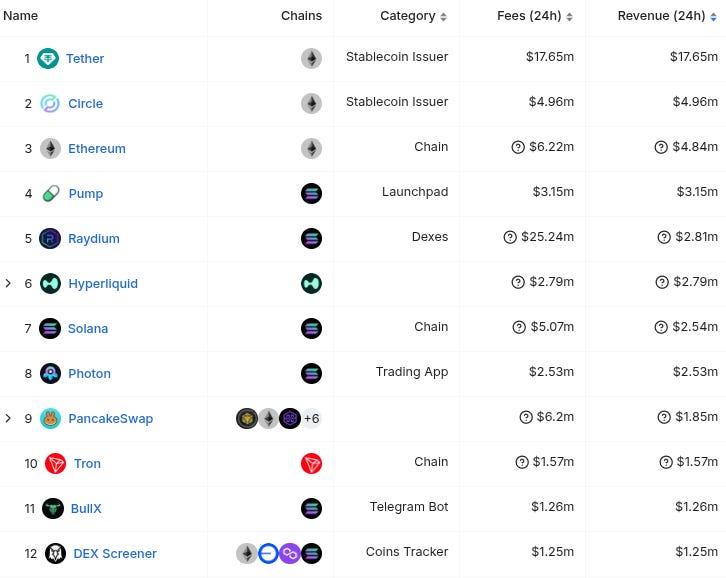Click the PancakeSwap bunny icon
Image resolution: width=726 pixels, height=578 pixels.
coord(50,419)
